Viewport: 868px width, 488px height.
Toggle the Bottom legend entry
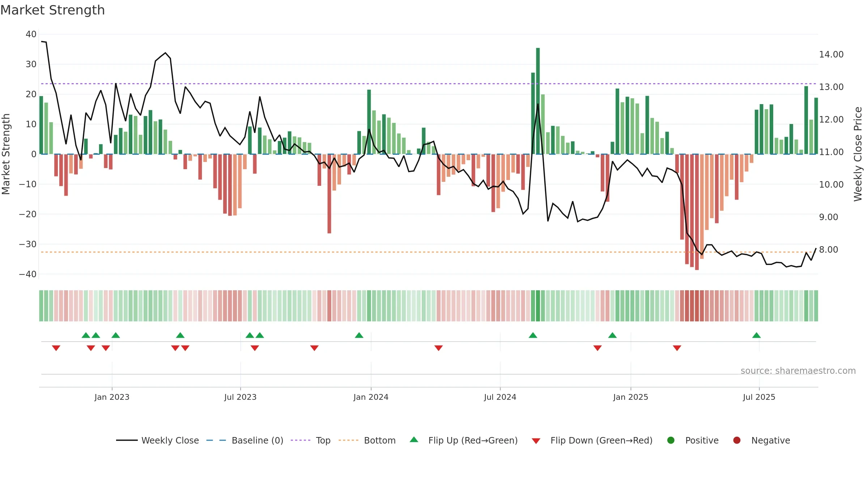click(x=367, y=440)
